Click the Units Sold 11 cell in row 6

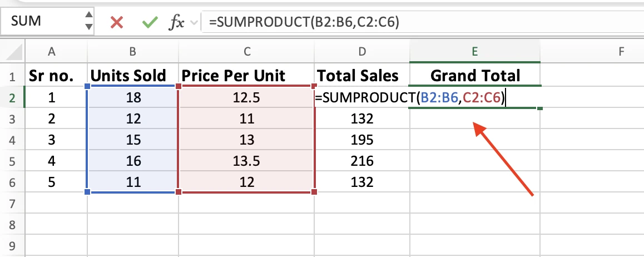(133, 182)
